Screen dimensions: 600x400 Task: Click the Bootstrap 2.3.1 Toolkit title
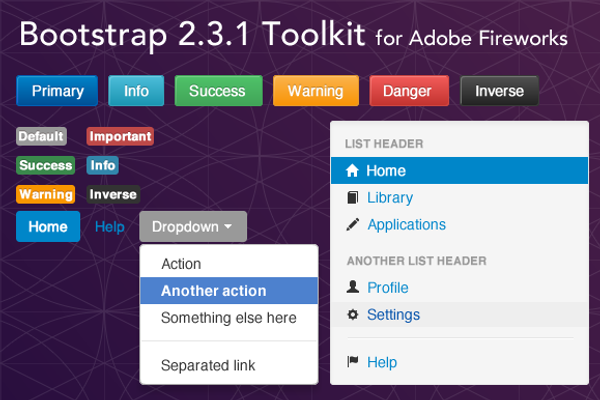tap(192, 34)
